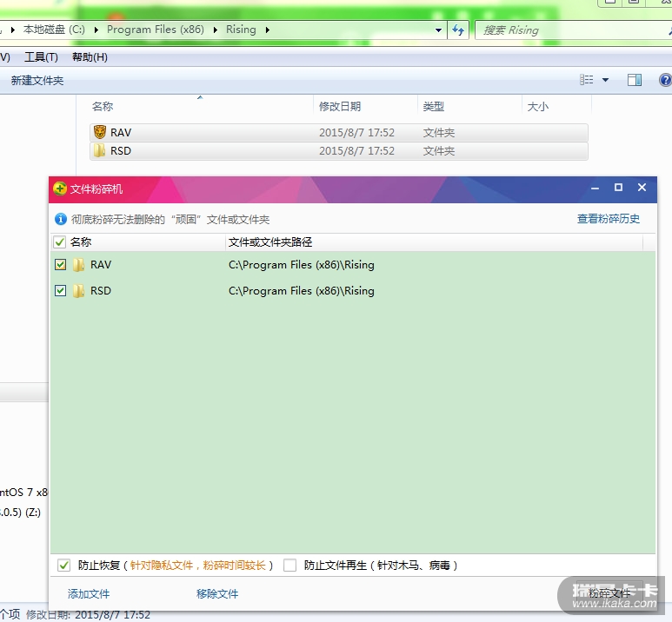The height and width of the screenshot is (622, 672).
Task: Click the 添加文件 link
Action: (x=89, y=593)
